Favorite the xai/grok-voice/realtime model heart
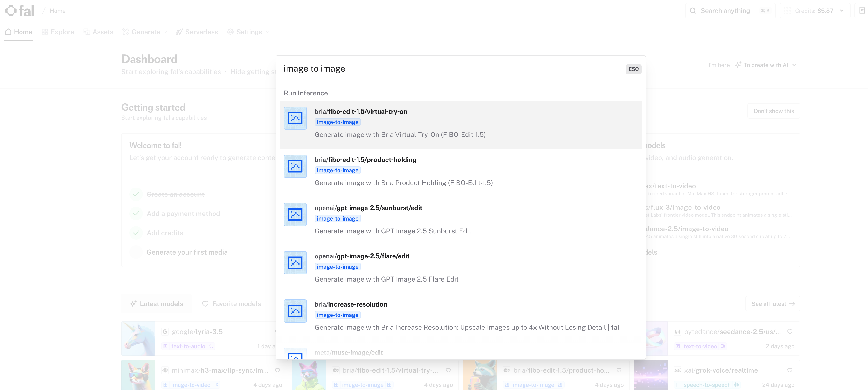 (x=790, y=370)
